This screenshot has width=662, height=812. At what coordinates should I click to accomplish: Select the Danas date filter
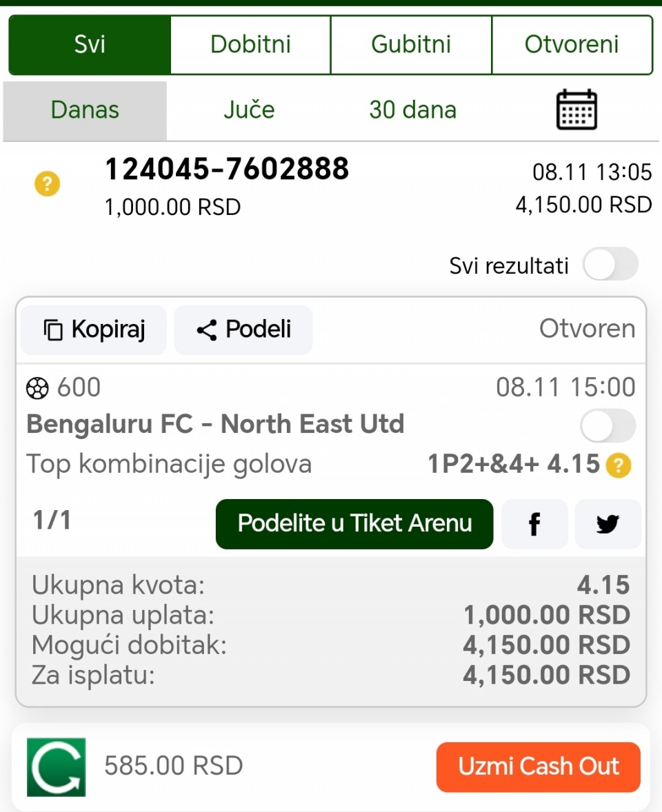85,110
